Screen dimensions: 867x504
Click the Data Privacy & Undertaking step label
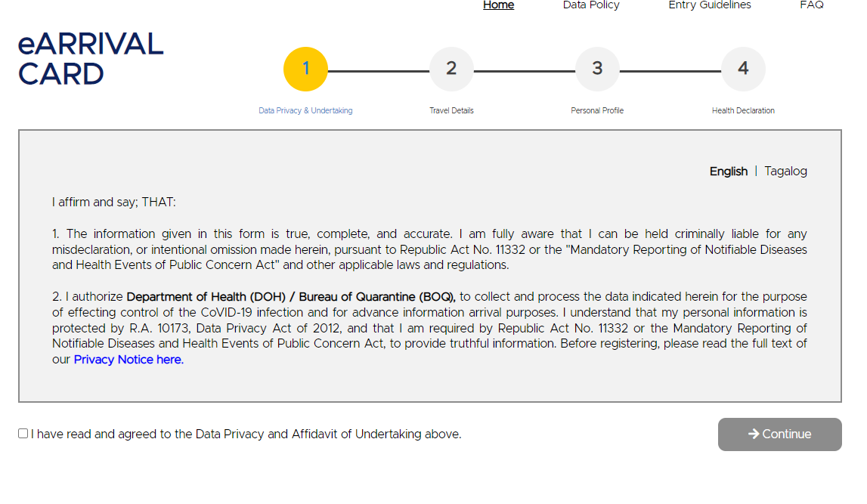click(305, 110)
